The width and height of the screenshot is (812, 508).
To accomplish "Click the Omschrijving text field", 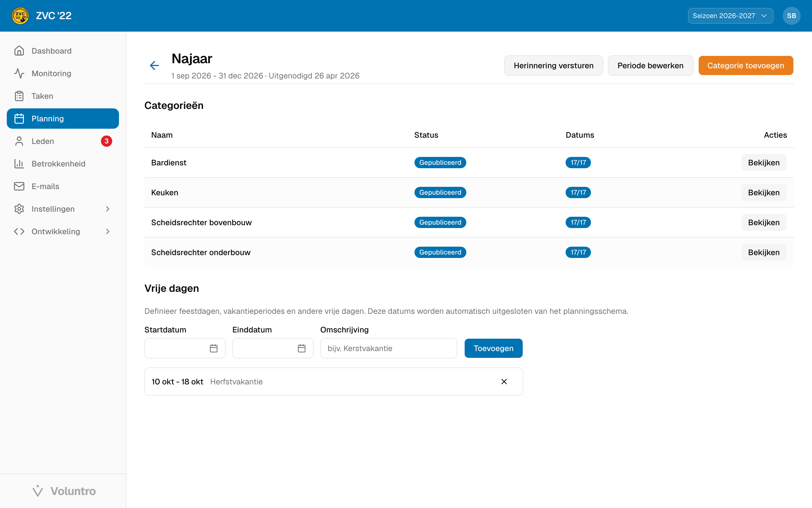I will click(x=389, y=349).
